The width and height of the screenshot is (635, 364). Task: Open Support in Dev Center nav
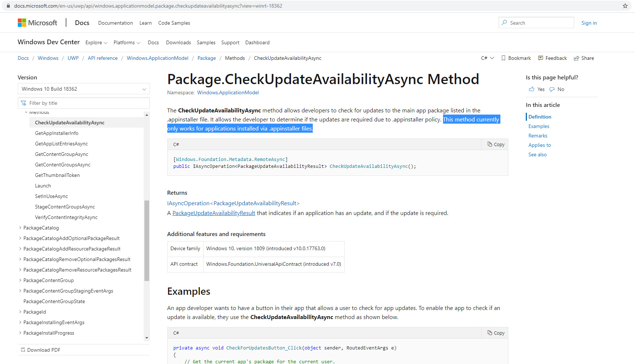pos(230,42)
